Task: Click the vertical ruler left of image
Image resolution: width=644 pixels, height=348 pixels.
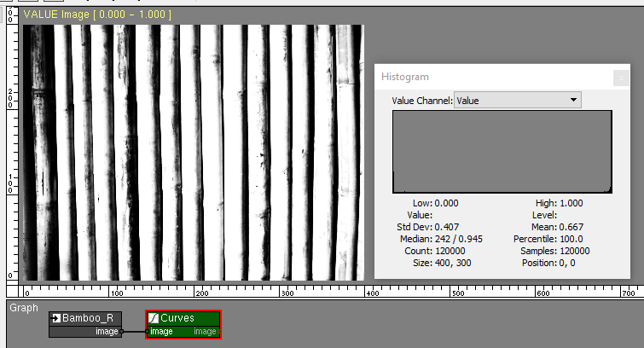Action: pyautogui.click(x=10, y=152)
